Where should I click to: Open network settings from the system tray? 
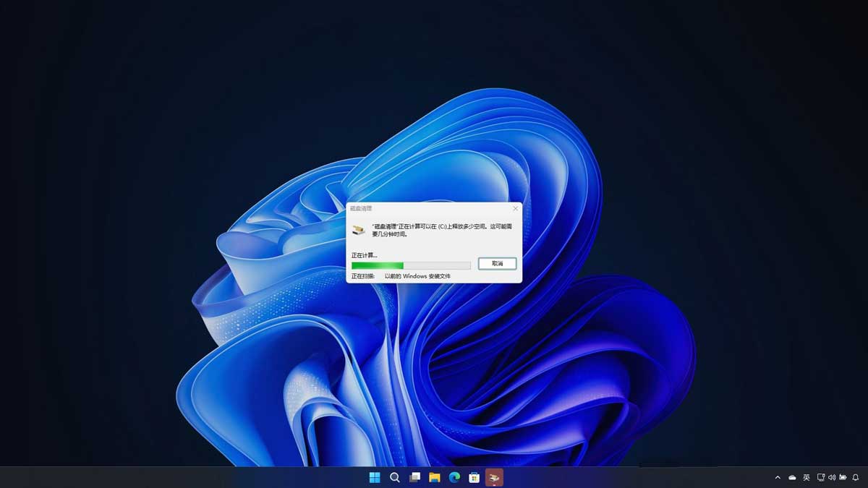[822, 477]
